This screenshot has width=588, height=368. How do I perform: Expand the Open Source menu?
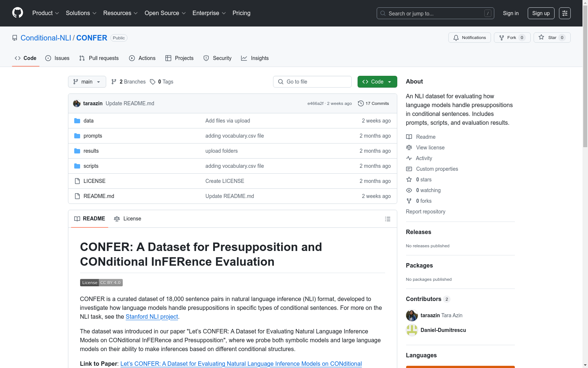click(165, 13)
